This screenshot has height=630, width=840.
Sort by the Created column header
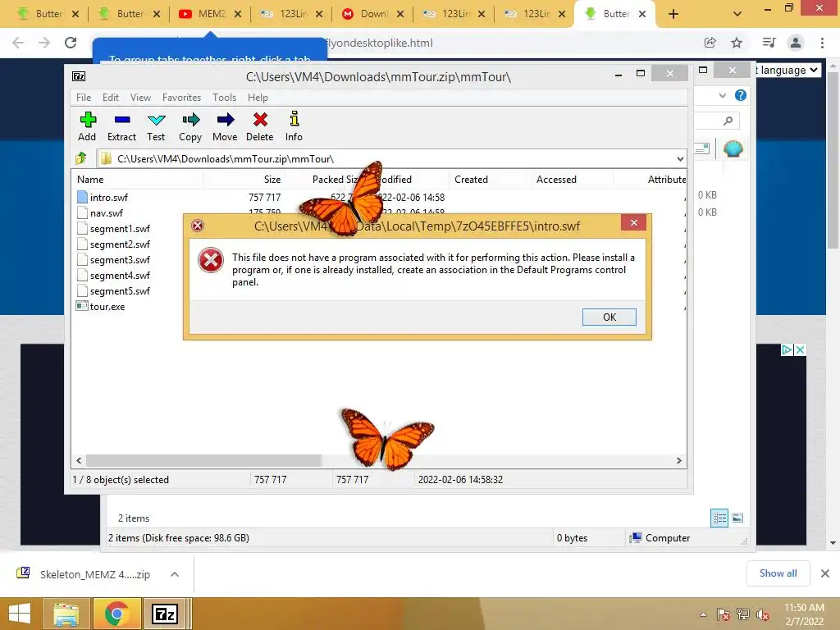pyautogui.click(x=489, y=180)
